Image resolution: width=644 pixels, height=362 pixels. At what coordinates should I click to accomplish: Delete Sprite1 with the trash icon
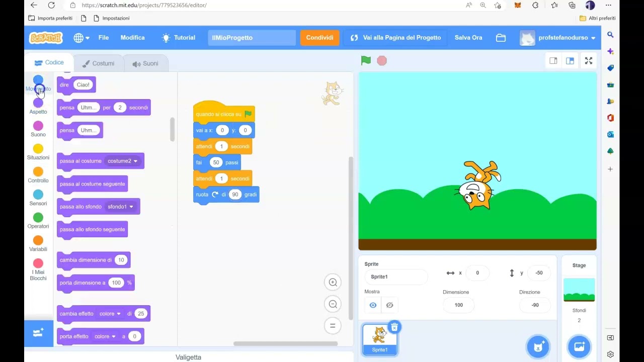394,327
